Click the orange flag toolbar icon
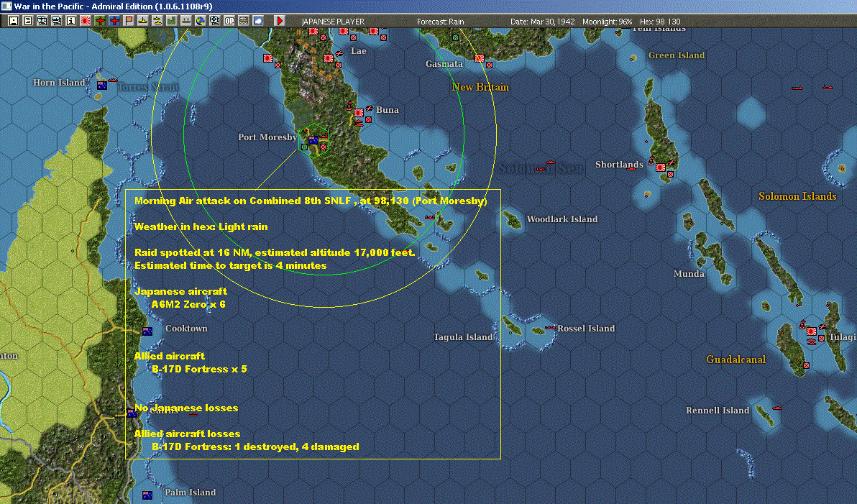 (x=129, y=21)
